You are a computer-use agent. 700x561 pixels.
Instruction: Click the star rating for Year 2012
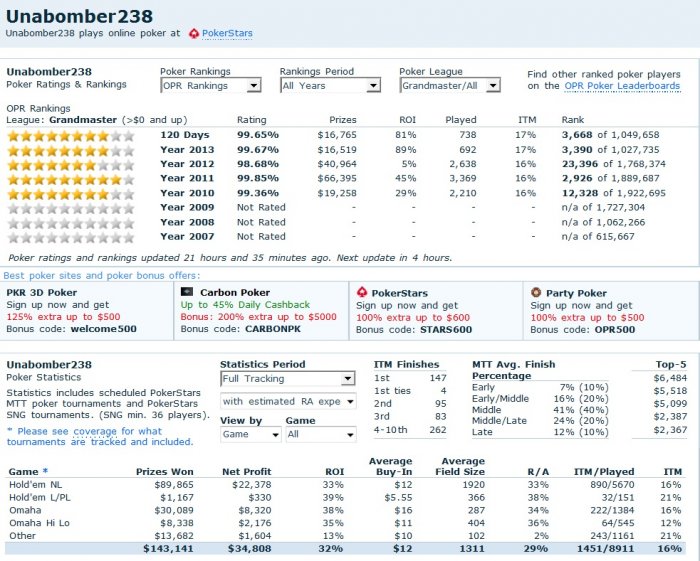[x=71, y=165]
